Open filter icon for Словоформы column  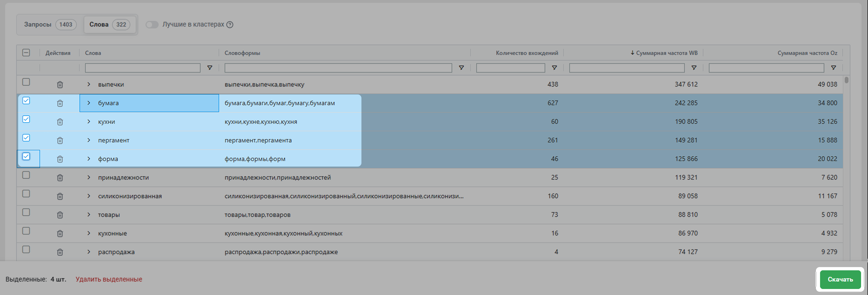(x=461, y=68)
